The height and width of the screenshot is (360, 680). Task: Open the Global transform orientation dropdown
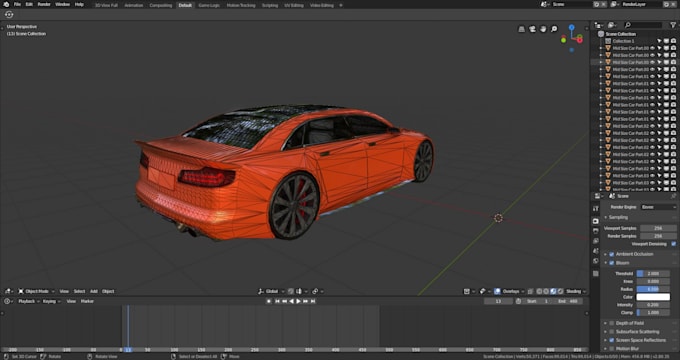271,291
